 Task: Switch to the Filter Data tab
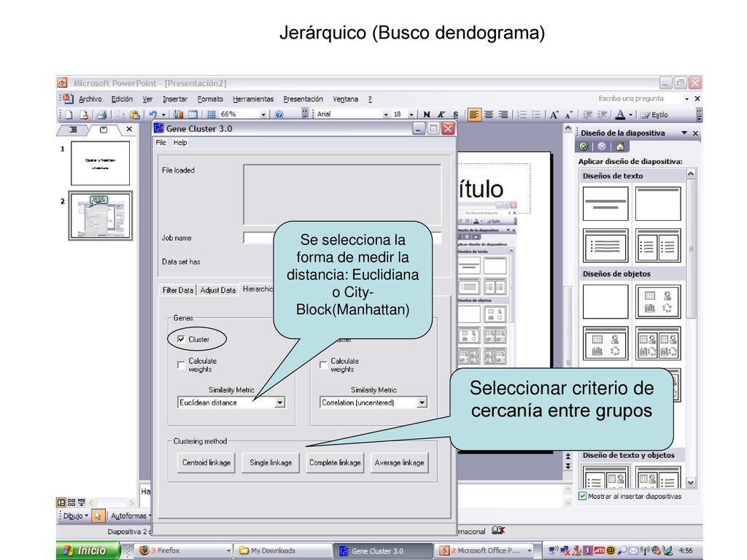coord(178,290)
